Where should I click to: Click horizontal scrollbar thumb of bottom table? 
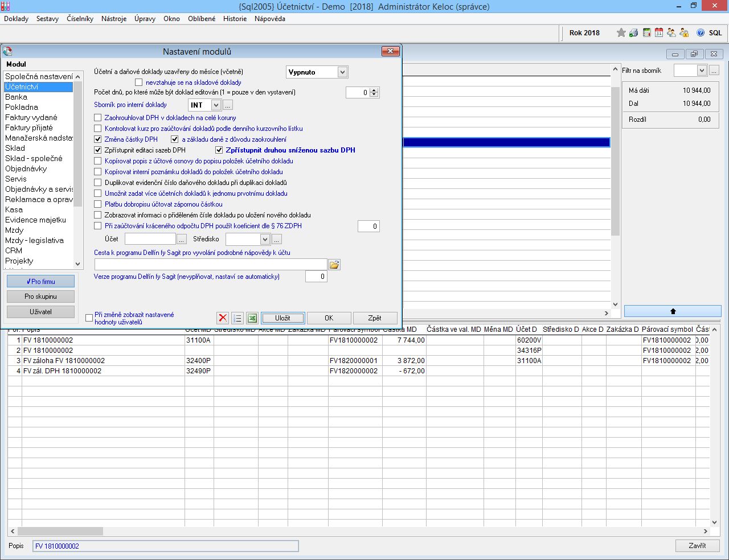(60, 531)
